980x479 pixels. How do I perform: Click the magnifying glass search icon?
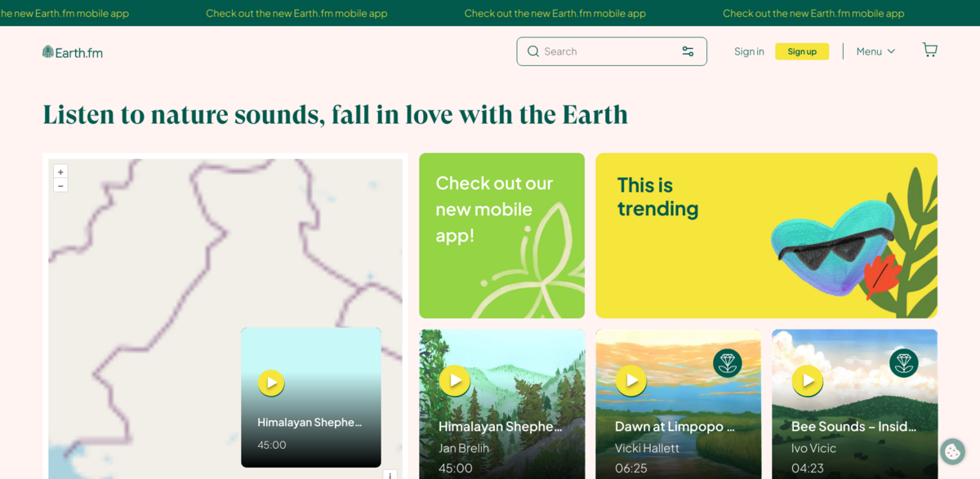point(533,51)
